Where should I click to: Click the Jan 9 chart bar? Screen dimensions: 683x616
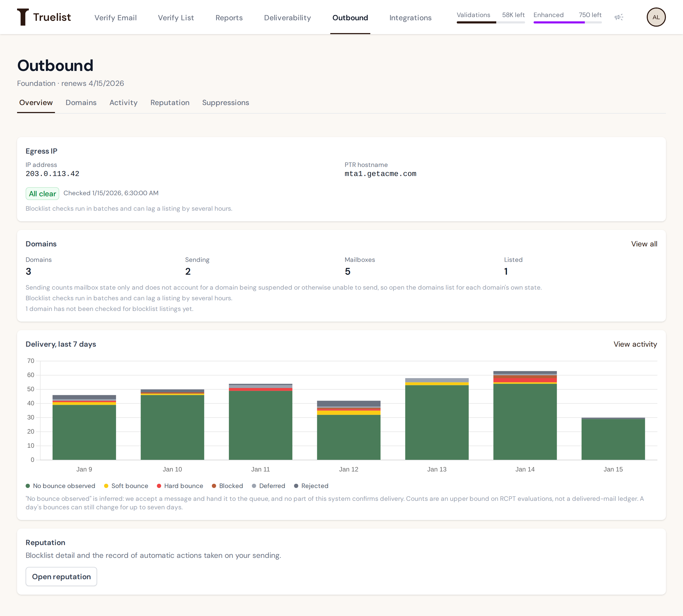click(x=84, y=427)
